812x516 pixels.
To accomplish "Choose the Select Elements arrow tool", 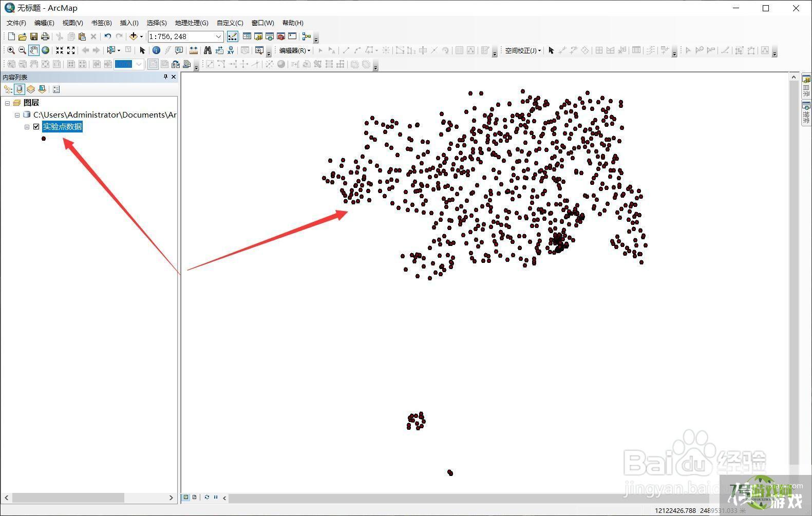I will (x=142, y=50).
